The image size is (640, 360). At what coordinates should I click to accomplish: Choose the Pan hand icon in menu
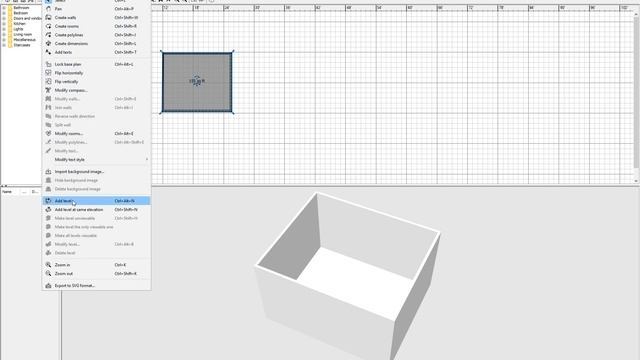click(48, 9)
